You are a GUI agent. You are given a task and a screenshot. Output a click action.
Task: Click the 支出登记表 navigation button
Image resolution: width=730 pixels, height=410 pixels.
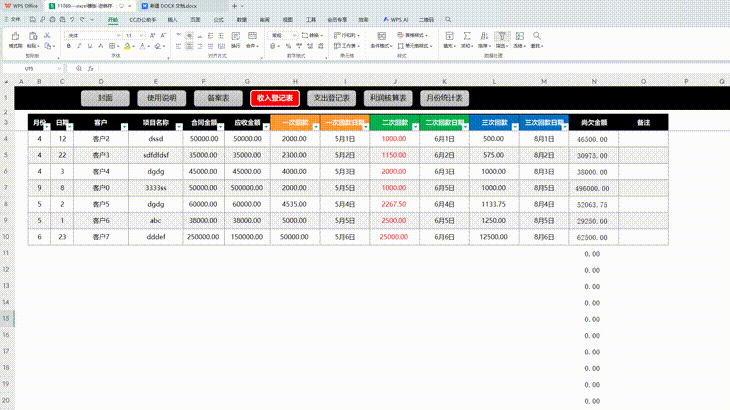tap(331, 98)
